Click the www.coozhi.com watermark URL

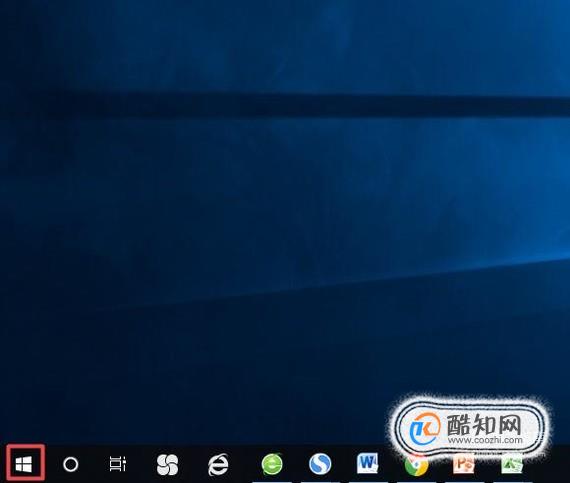point(485,440)
